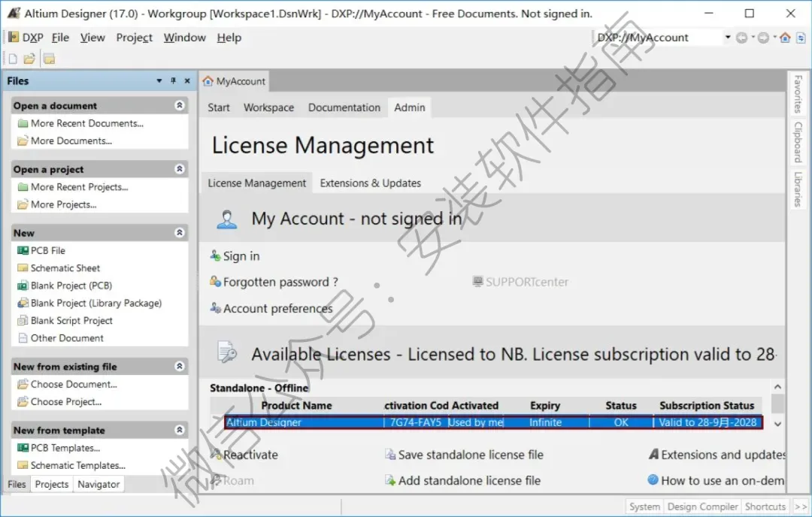Viewport: 812px width, 517px height.
Task: Collapse the Open a document section
Action: 179,105
